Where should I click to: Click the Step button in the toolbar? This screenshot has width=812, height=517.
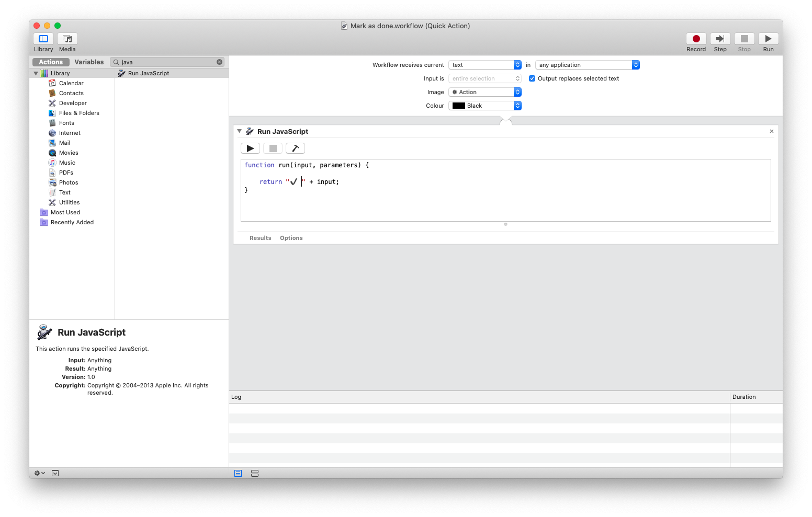click(x=720, y=39)
